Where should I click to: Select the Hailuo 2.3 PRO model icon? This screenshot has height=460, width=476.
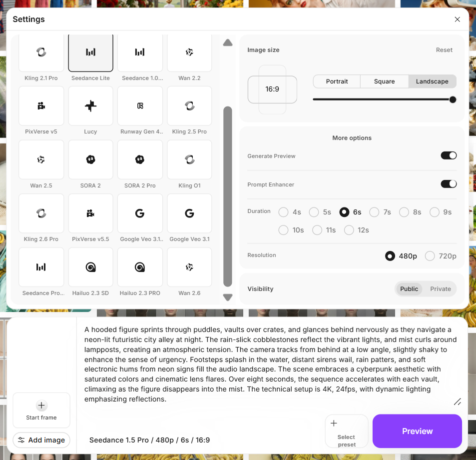click(140, 267)
